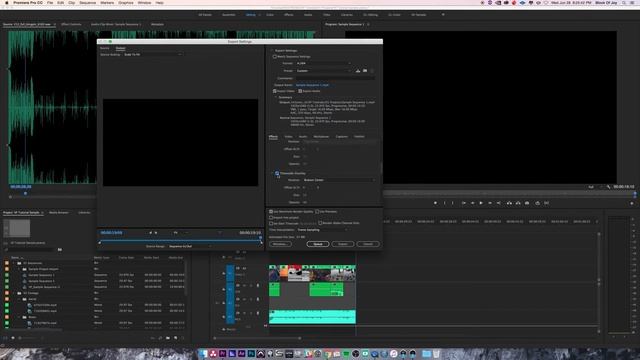Disable the Timecode Overlay effect checkbox
Screen dimensions: 640x360
(x=277, y=173)
